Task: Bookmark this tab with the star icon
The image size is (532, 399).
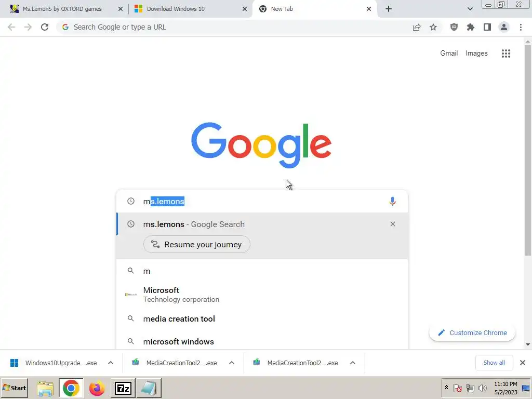Action: pos(433,27)
